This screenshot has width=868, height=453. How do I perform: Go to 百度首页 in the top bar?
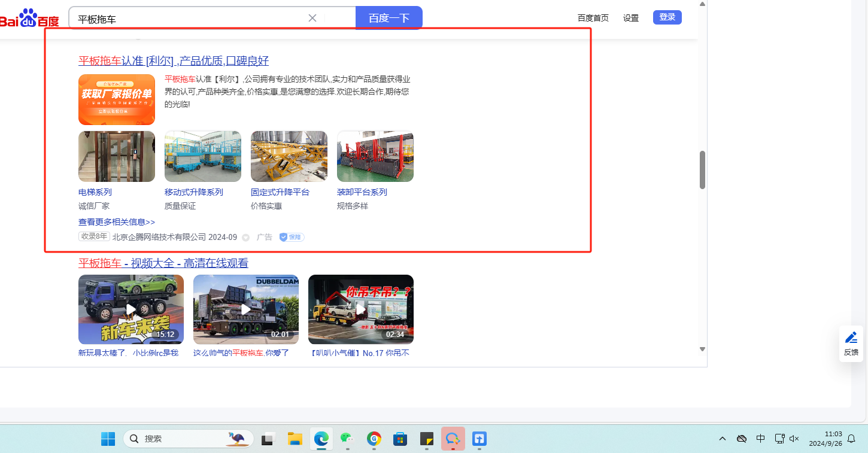point(593,18)
